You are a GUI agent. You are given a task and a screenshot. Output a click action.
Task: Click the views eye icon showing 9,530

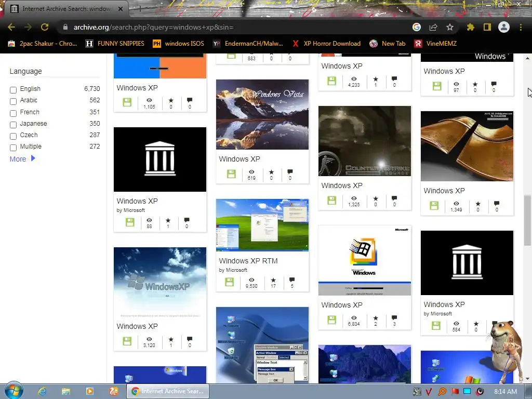tap(251, 280)
